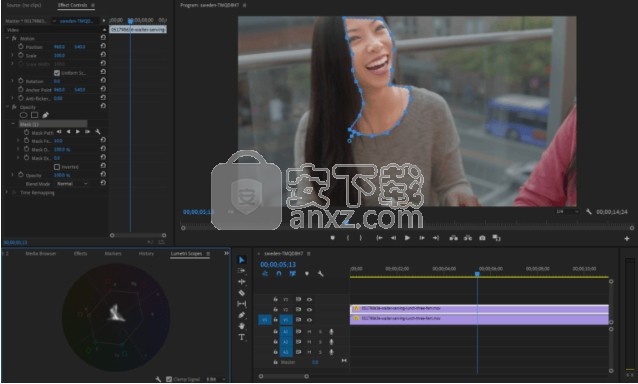
Task: Reset the Position parameter
Action: pos(103,46)
